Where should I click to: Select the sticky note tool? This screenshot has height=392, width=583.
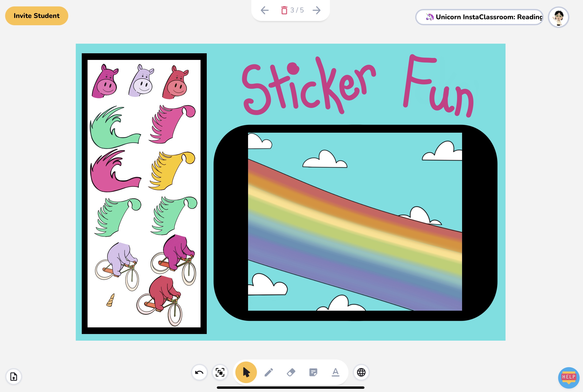313,372
